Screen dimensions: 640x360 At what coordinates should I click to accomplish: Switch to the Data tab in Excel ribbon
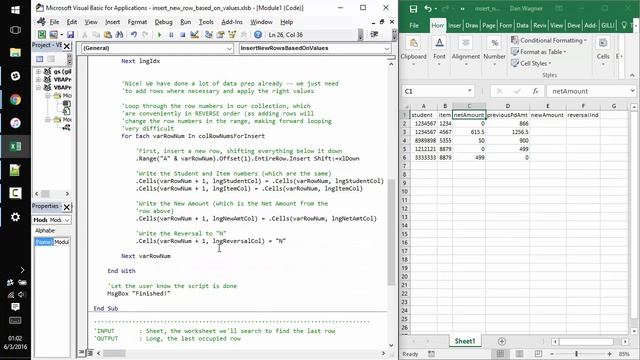(522, 25)
